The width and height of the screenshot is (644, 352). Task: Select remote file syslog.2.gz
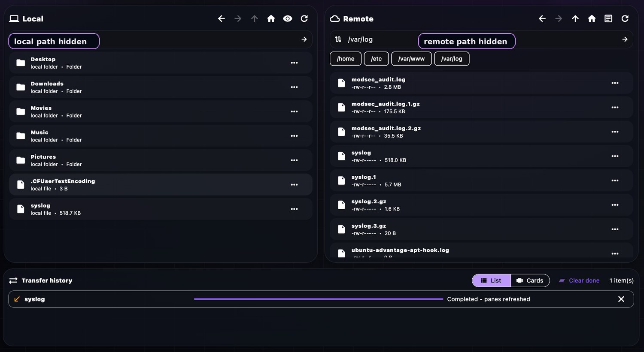(x=481, y=205)
